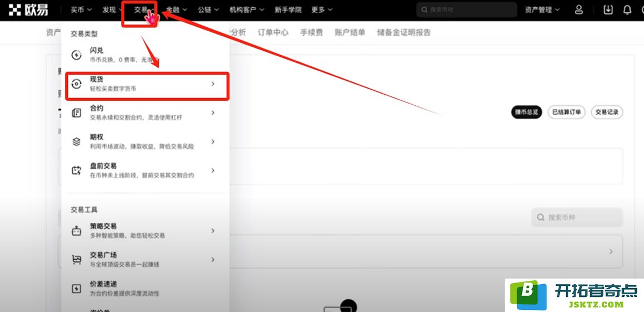Click the 价差速递 lightning box icon
Screen dimensions: 644x312
(x=76, y=289)
